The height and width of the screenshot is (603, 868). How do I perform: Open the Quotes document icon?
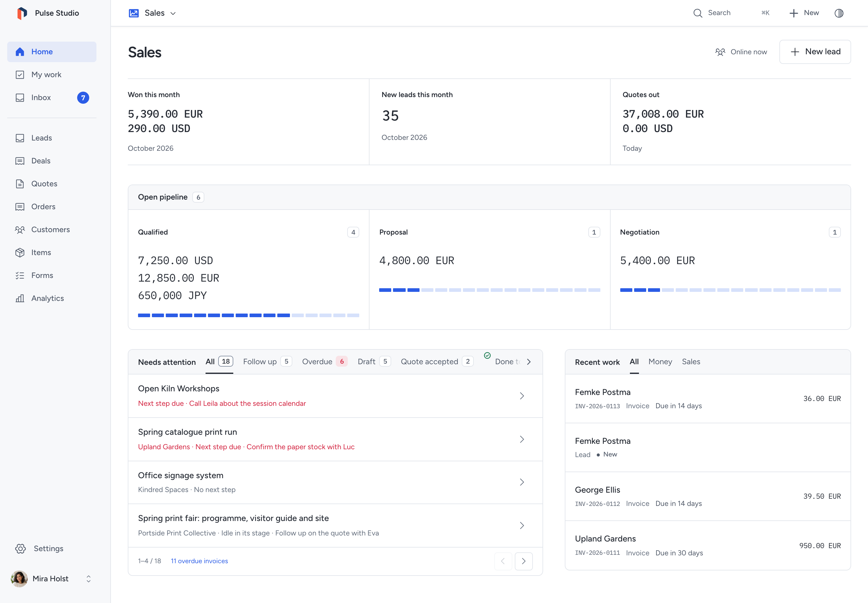point(20,184)
